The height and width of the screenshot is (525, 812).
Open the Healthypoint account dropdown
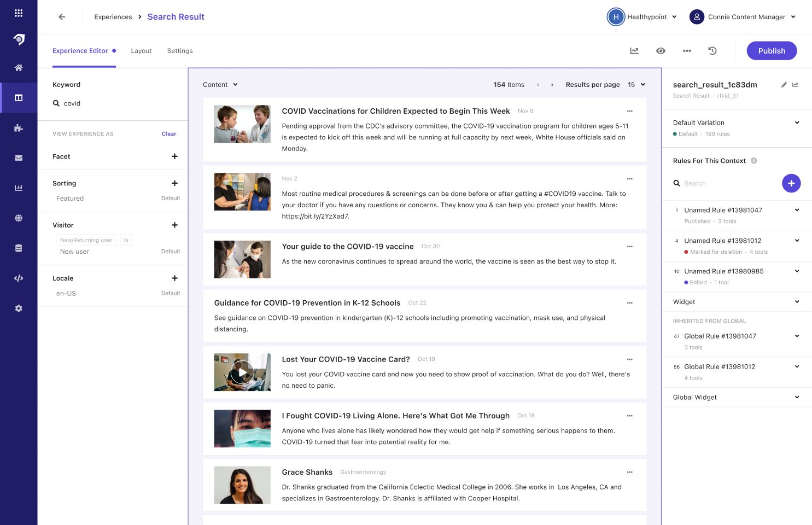[642, 17]
